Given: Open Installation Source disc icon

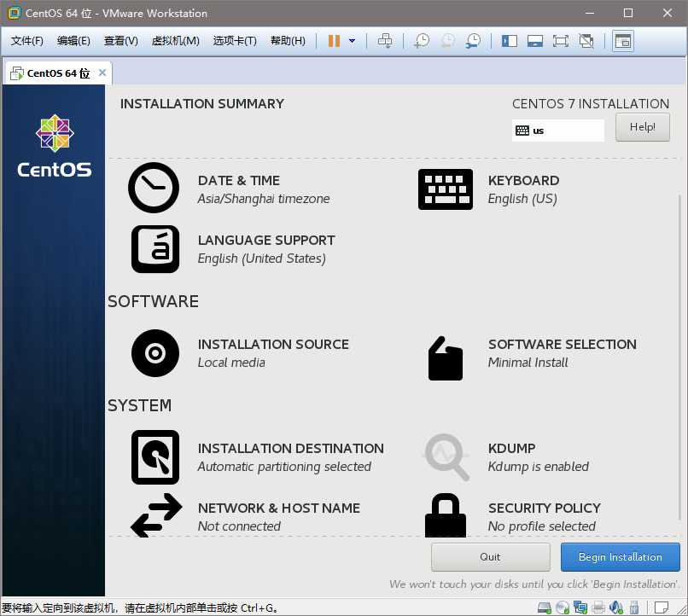Looking at the screenshot, I should [155, 353].
